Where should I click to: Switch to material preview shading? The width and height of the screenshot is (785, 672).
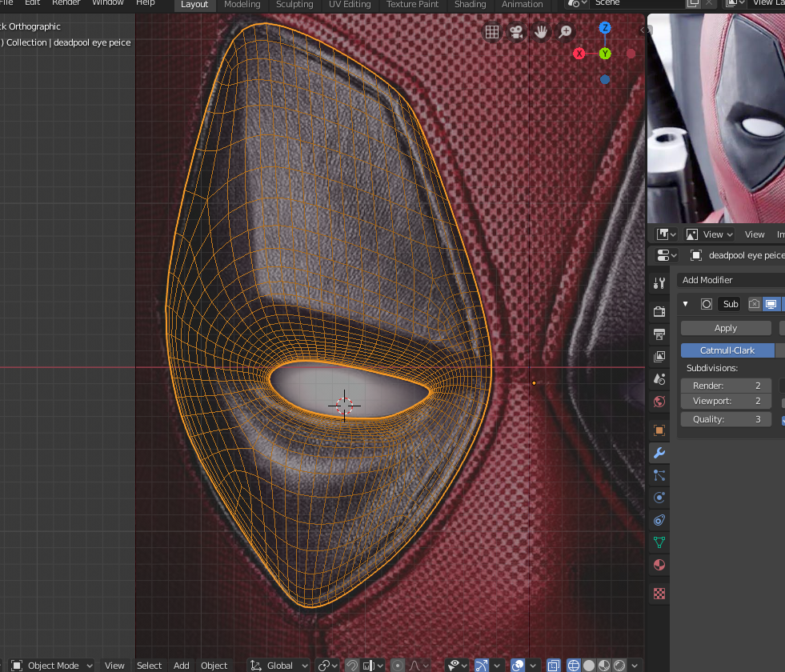[604, 666]
